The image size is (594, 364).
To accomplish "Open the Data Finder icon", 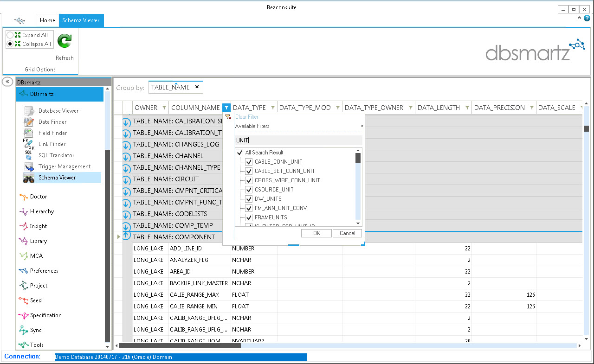I will [x=29, y=122].
